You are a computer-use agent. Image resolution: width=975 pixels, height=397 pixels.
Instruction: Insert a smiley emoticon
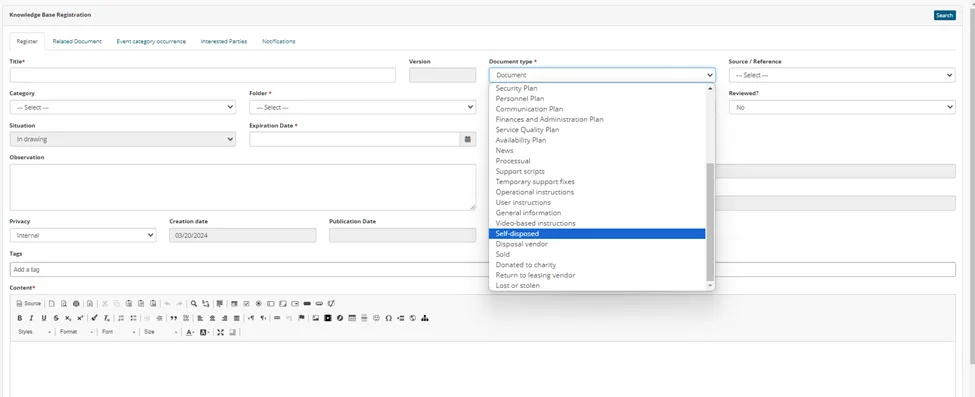point(376,318)
